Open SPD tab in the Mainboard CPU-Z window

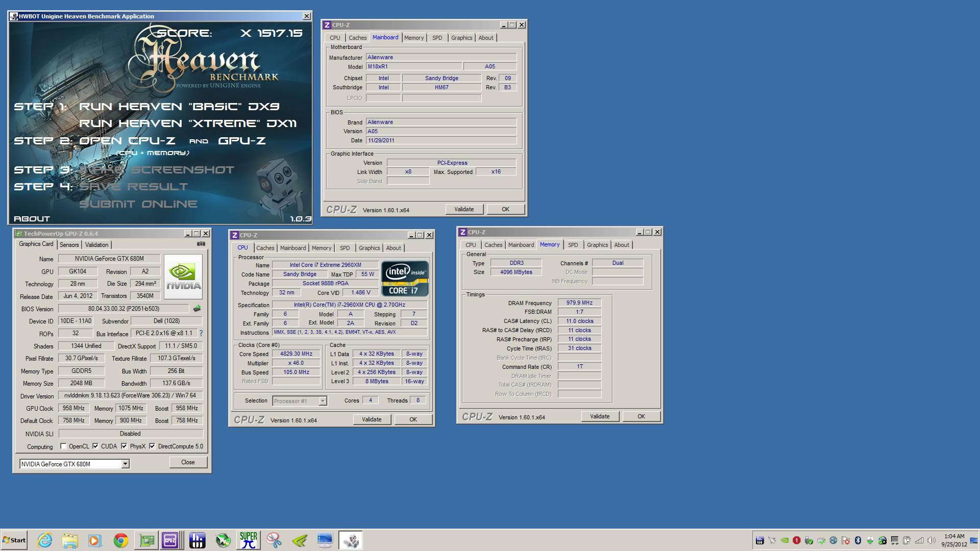tap(437, 38)
